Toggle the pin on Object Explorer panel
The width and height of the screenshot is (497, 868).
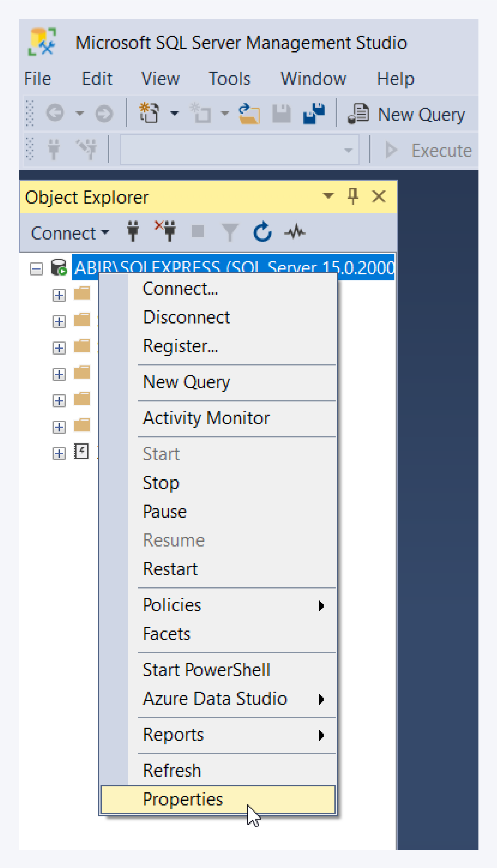point(353,197)
